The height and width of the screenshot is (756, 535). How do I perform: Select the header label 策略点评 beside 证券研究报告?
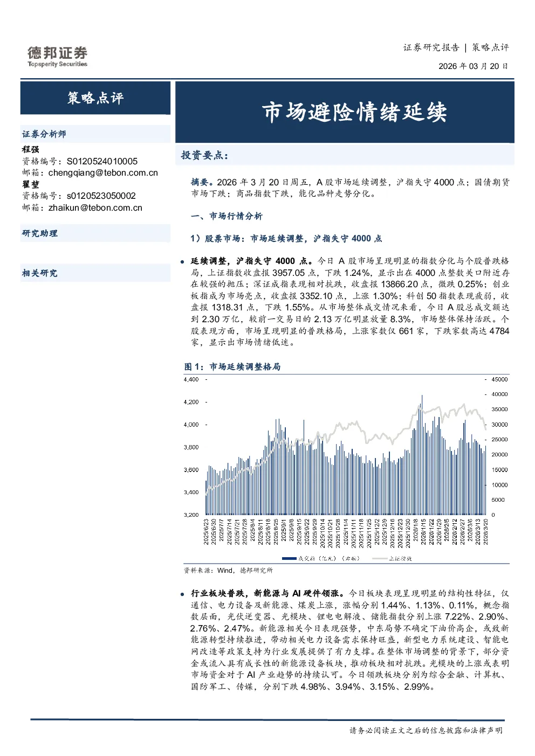coord(490,47)
